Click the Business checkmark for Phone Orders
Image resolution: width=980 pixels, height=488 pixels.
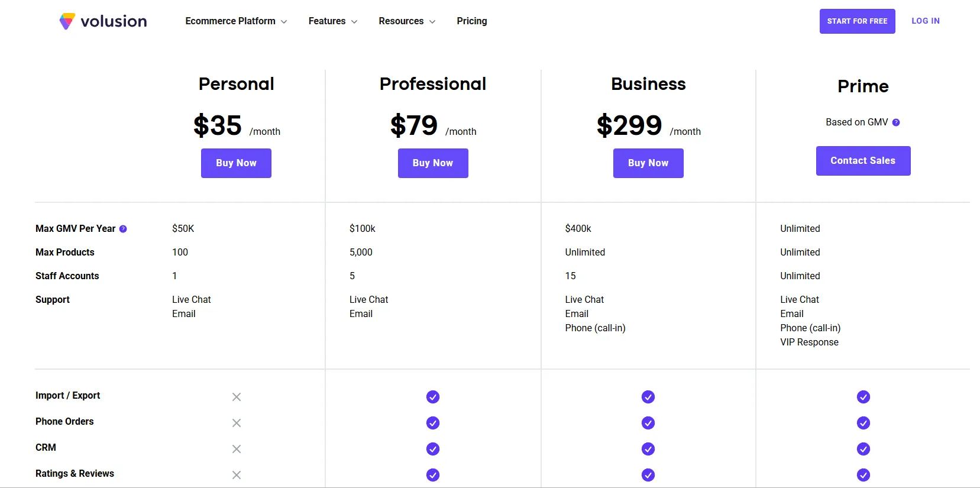(x=648, y=423)
